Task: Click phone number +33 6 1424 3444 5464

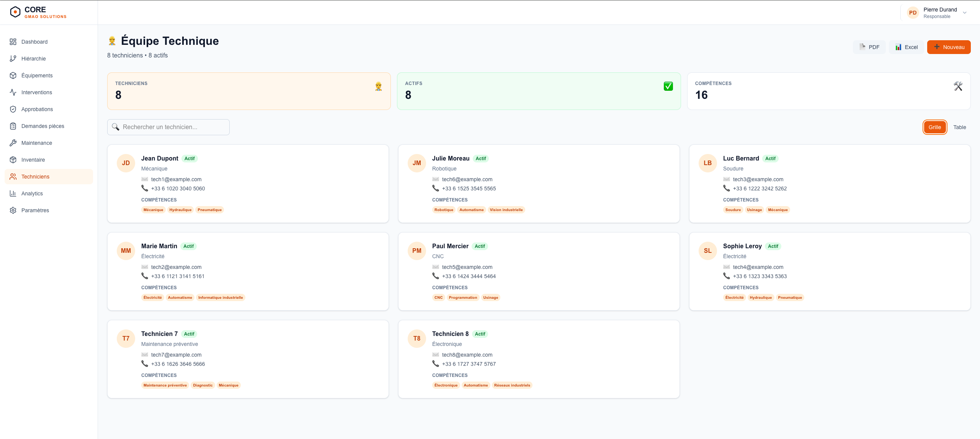Action: 469,276
